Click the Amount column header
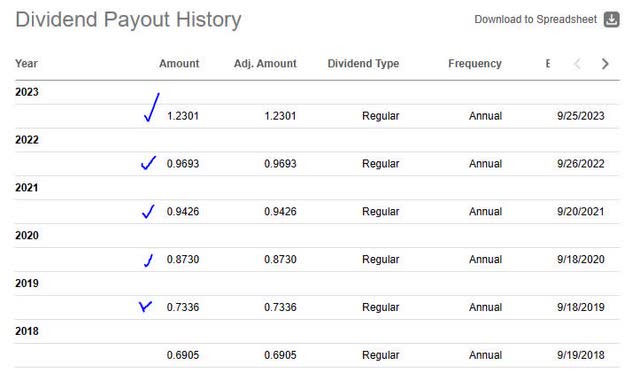Image resolution: width=640 pixels, height=373 pixels. tap(179, 64)
